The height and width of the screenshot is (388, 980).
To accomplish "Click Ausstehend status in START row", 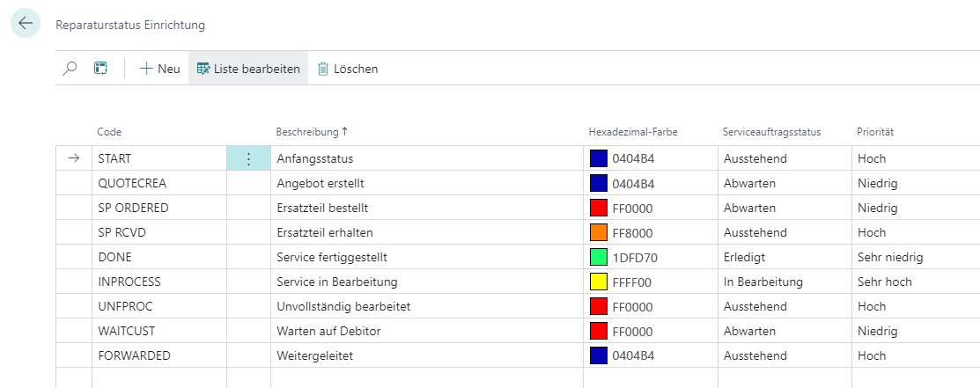I will pos(785,158).
